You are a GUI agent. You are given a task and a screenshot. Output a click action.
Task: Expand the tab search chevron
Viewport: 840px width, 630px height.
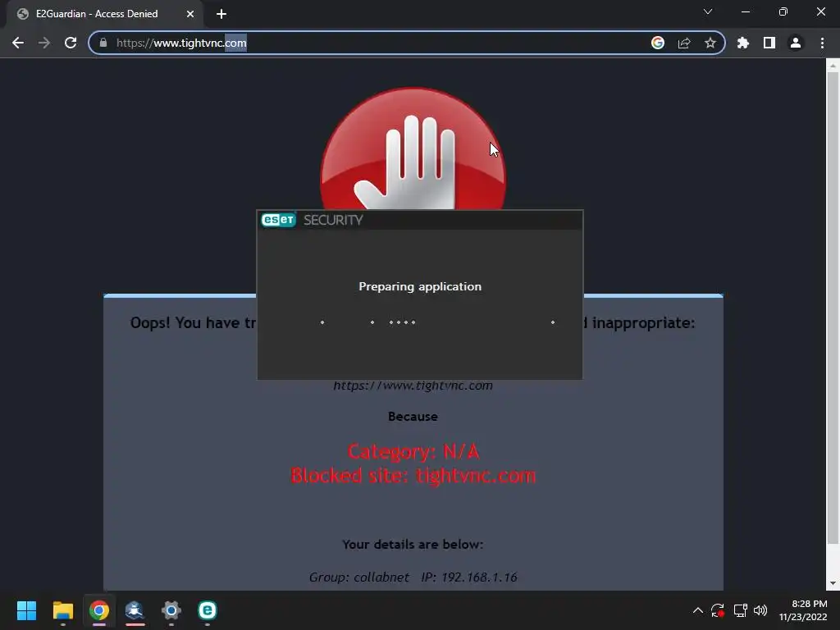click(708, 11)
